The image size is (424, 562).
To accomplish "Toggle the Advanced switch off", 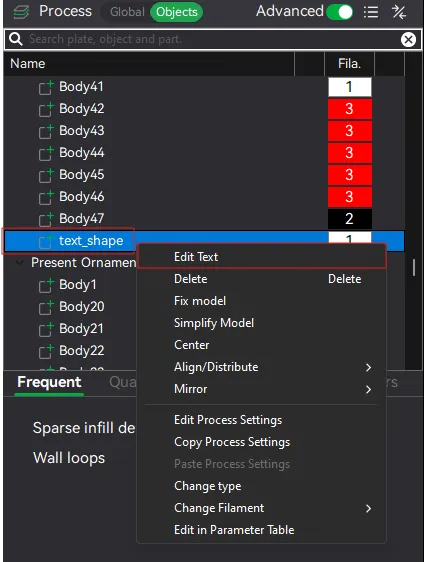I will pyautogui.click(x=339, y=12).
